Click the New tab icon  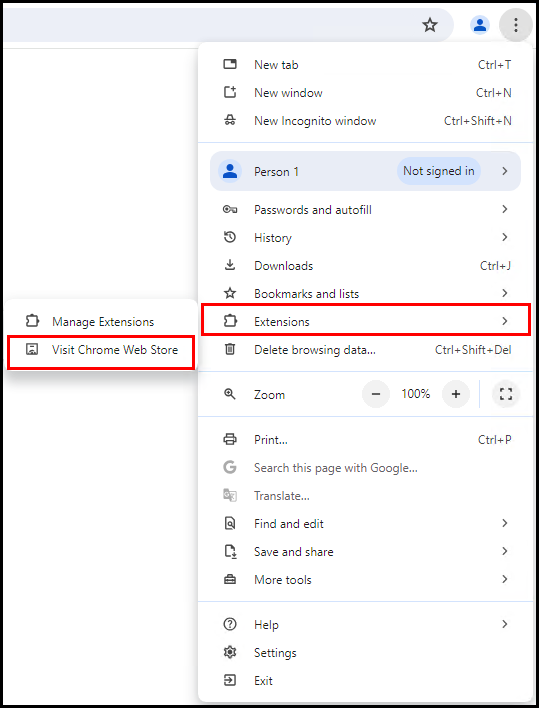point(230,64)
